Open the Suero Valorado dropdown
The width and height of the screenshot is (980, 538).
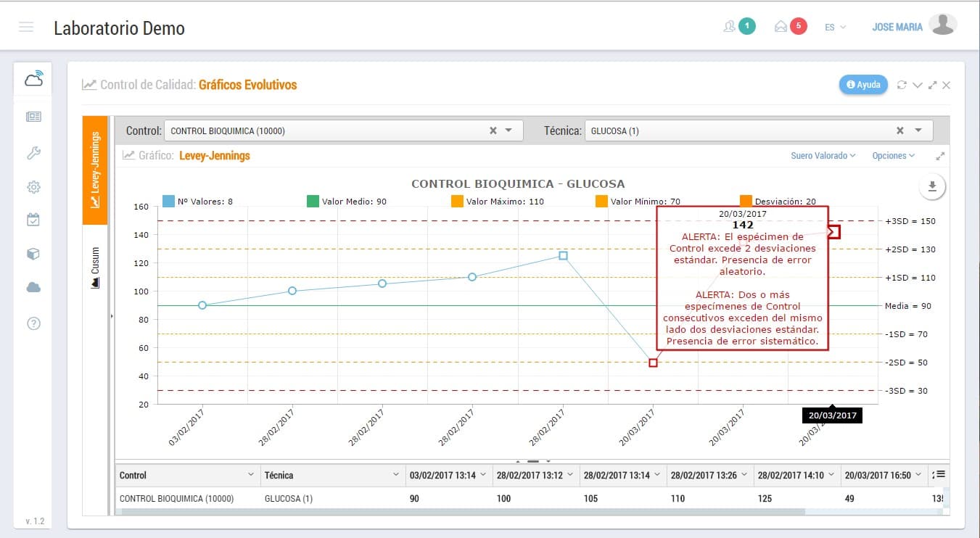823,156
